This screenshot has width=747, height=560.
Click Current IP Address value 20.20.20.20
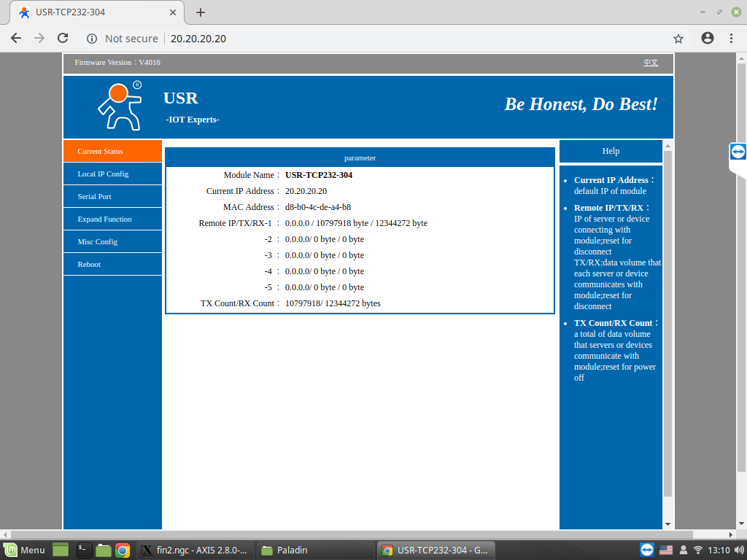[306, 191]
